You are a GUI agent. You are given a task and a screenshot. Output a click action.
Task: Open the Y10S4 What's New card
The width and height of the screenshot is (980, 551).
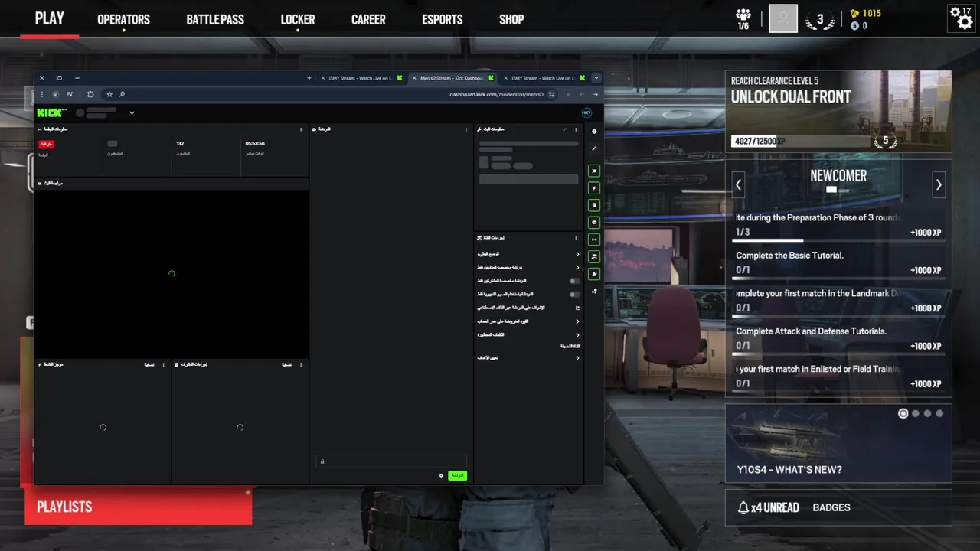(x=838, y=444)
